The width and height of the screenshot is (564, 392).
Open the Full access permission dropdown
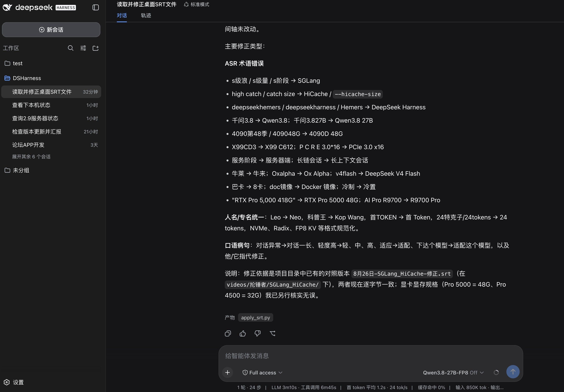(262, 373)
